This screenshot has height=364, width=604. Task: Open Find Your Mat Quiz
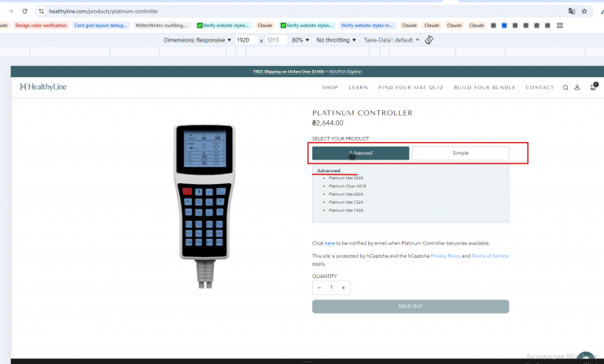point(411,87)
